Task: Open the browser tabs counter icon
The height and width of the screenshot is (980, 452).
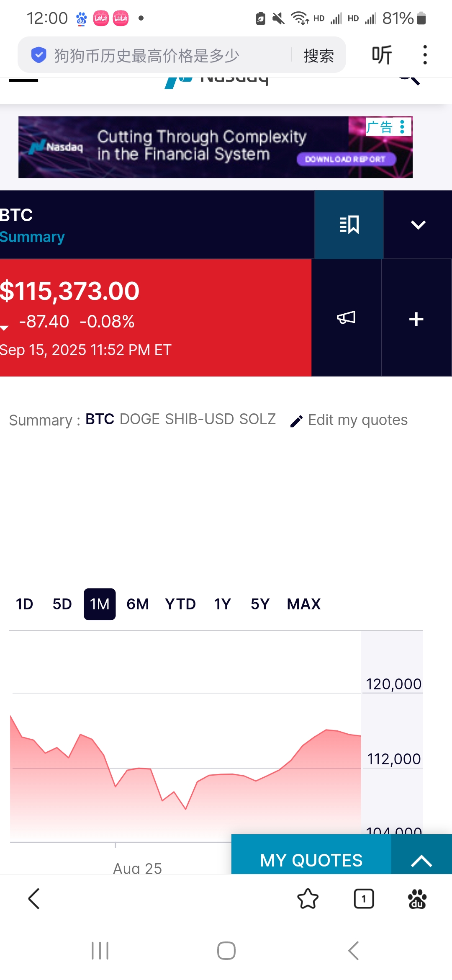Action: 364,899
